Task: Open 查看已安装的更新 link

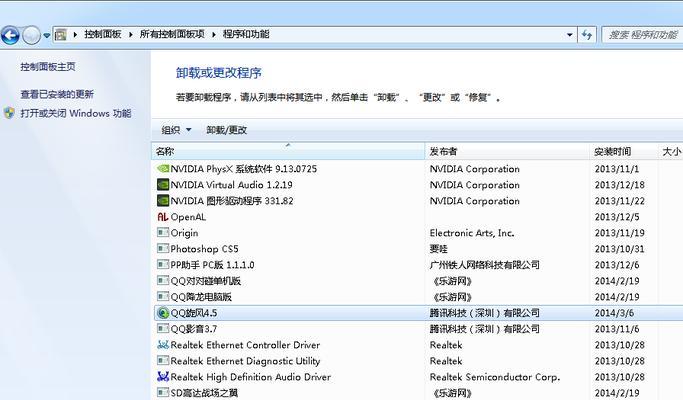Action: click(x=57, y=94)
